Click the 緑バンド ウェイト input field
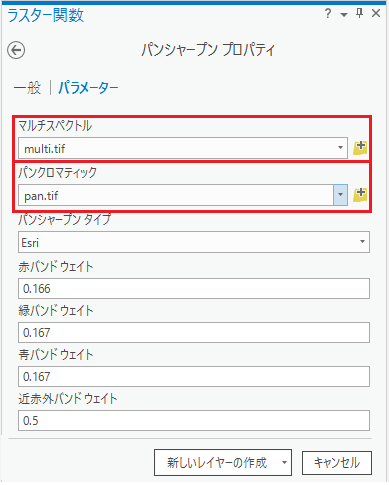The height and width of the screenshot is (485, 389). click(x=194, y=332)
